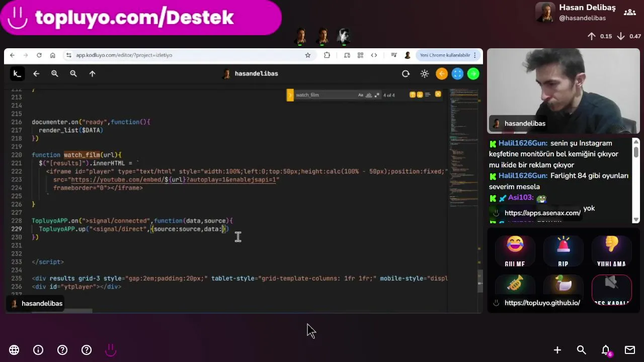Open the globe language icon

[x=14, y=350]
